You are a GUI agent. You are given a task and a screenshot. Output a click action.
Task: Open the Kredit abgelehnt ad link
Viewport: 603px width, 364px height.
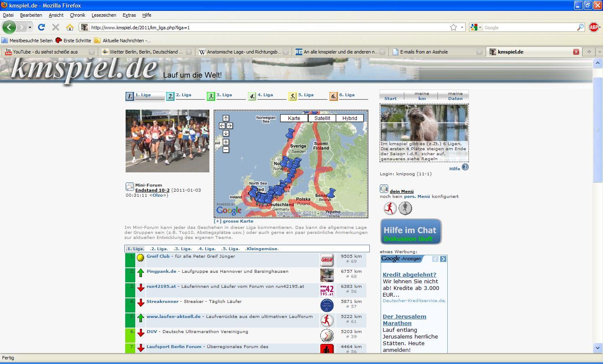coord(409,274)
